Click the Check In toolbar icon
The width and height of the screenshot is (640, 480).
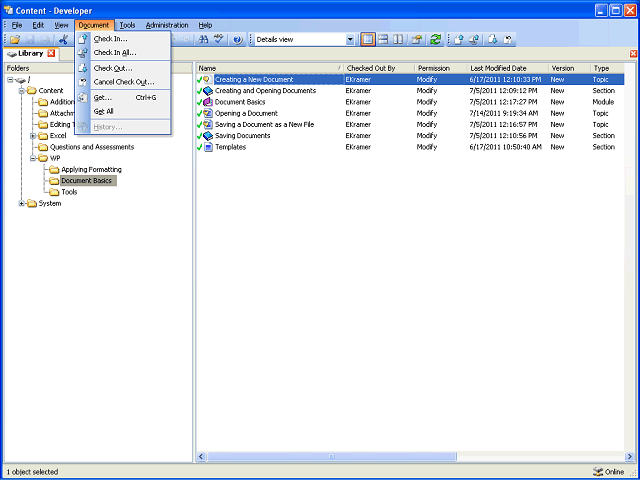click(458, 40)
